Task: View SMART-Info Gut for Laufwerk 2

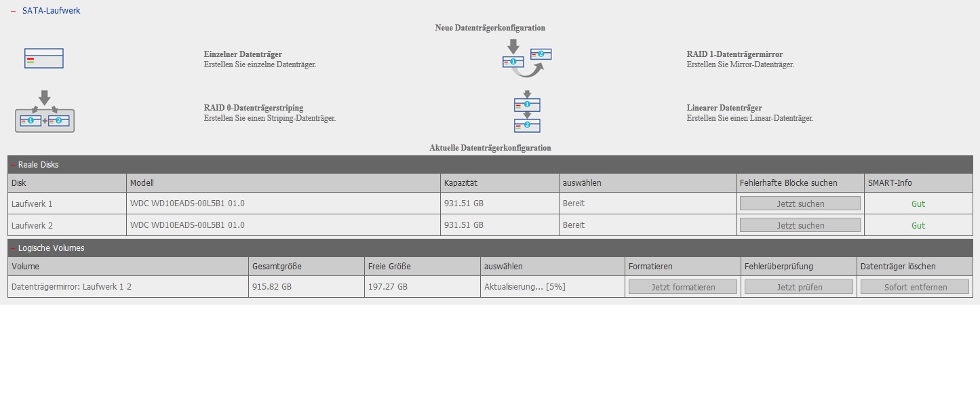Action: tap(918, 225)
